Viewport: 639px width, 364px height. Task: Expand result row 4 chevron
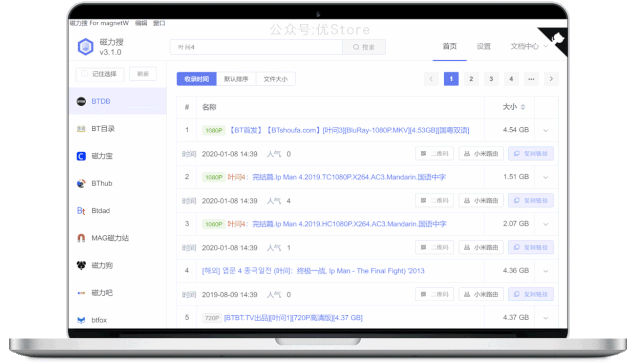(546, 271)
